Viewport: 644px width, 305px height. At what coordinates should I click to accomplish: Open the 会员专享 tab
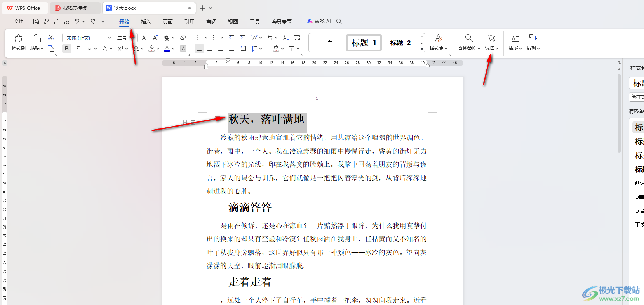[282, 22]
